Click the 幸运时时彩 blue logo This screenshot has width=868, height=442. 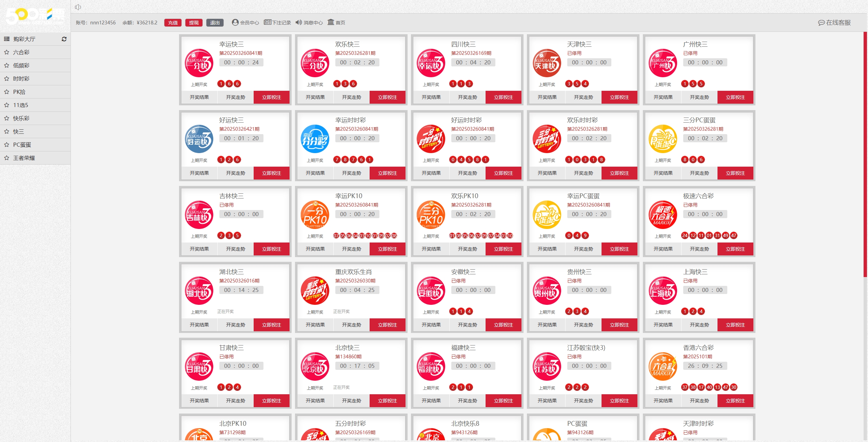coord(315,139)
